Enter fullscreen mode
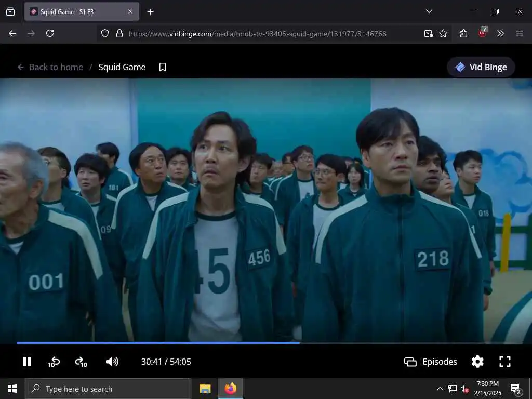This screenshot has width=532, height=399. pos(505,362)
